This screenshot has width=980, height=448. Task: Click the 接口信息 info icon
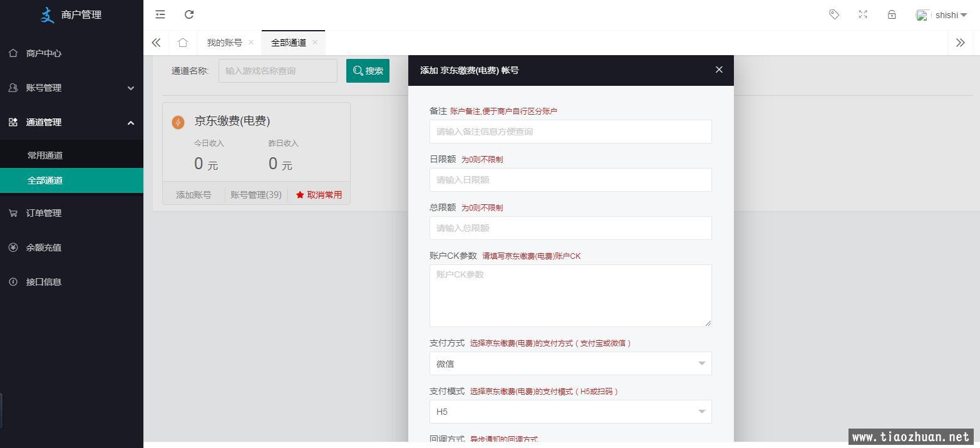tap(13, 282)
